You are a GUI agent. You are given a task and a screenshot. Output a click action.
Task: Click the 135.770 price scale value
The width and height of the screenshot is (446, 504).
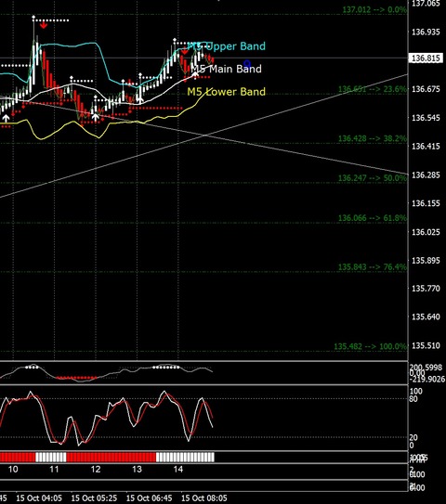tap(426, 289)
